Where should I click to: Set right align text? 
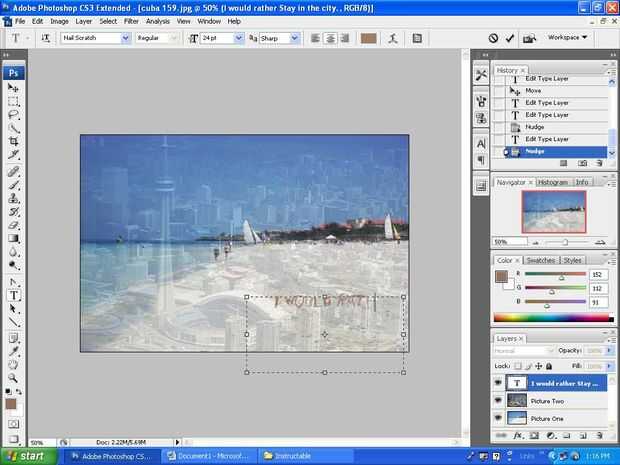[x=345, y=38]
